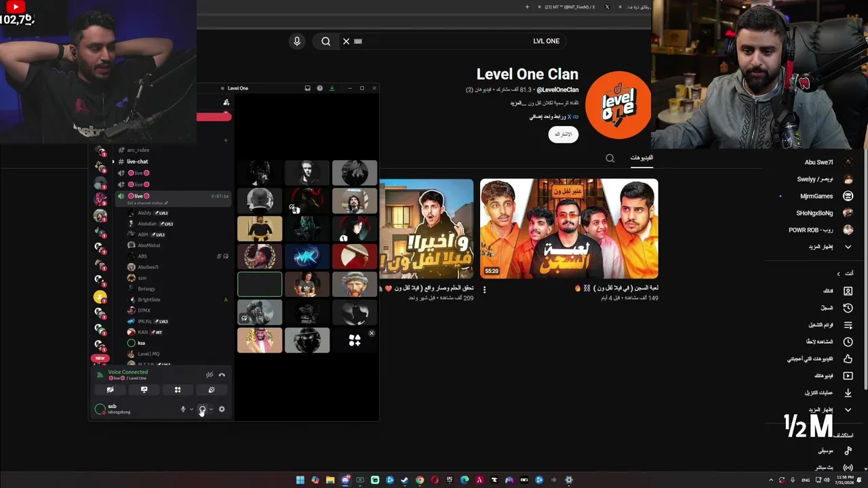Open History icon in YouTube sidebar
868x488 pixels.
848,308
